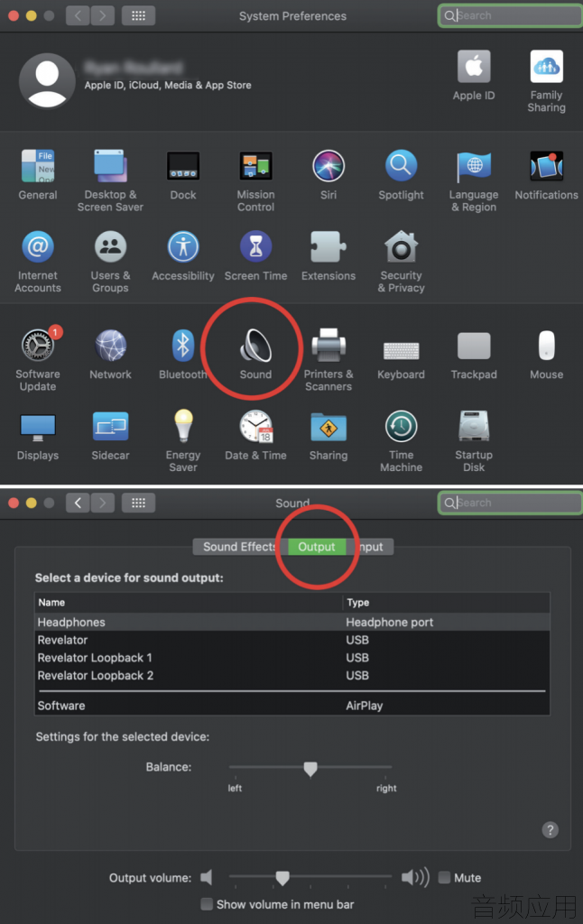The width and height of the screenshot is (583, 924).
Task: Click the Name column header
Action: pos(189,602)
